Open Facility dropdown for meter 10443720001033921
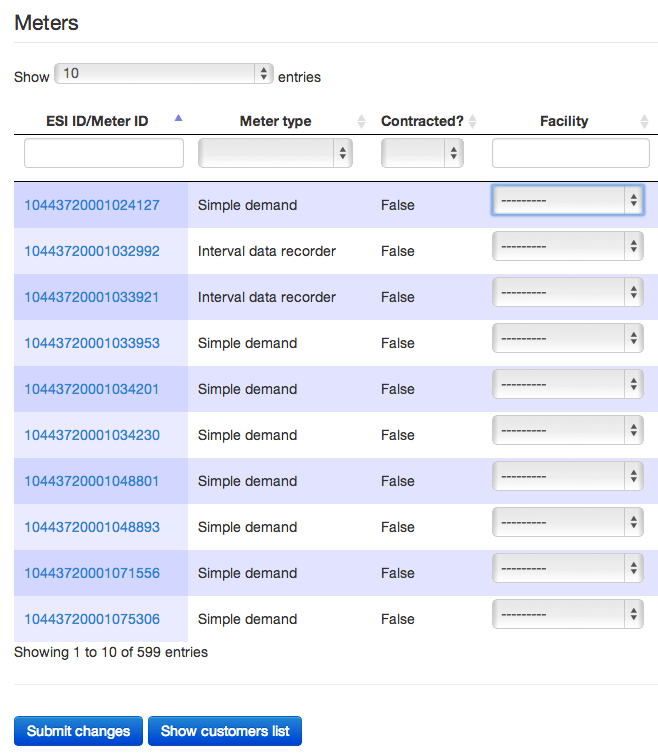 tap(567, 293)
